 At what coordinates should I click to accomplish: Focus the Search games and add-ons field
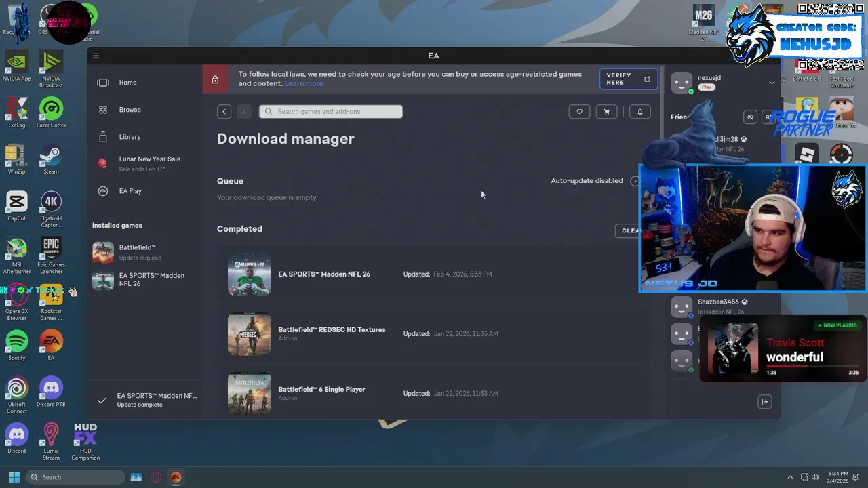click(331, 112)
